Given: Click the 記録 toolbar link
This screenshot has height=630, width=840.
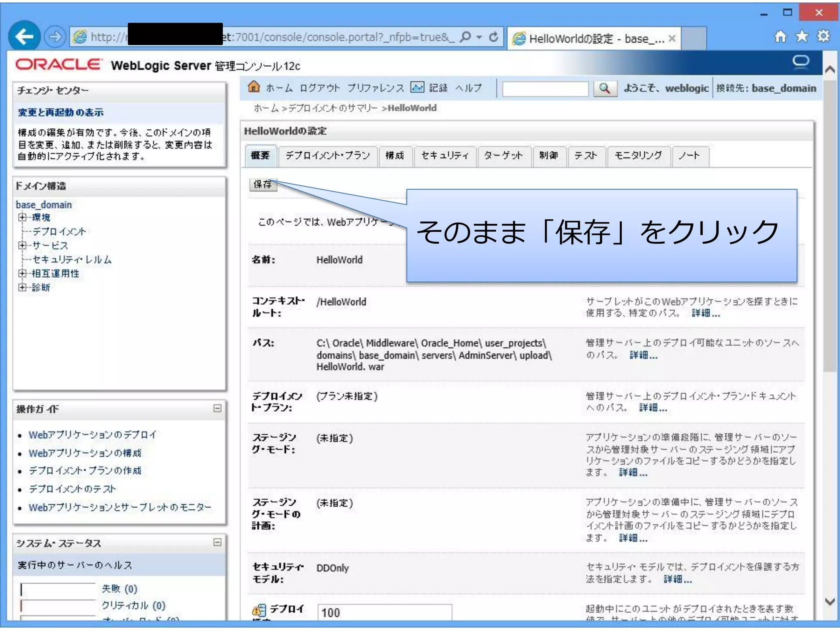Looking at the screenshot, I should (438, 88).
